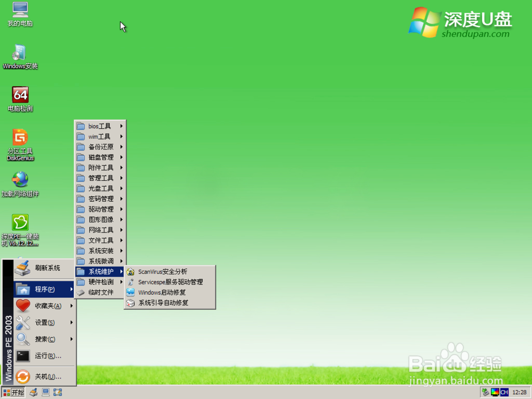Image resolution: width=532 pixels, height=399 pixels.
Task: Open the 网络工具 menu entry
Action: (x=100, y=230)
